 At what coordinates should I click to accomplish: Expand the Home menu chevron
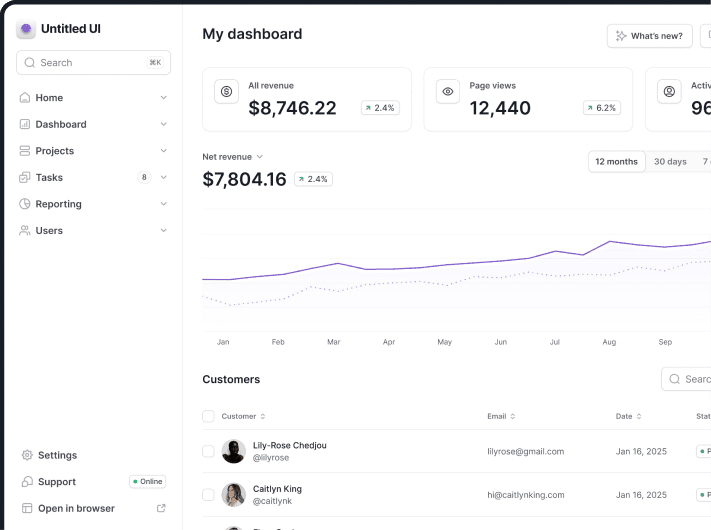pyautogui.click(x=164, y=97)
